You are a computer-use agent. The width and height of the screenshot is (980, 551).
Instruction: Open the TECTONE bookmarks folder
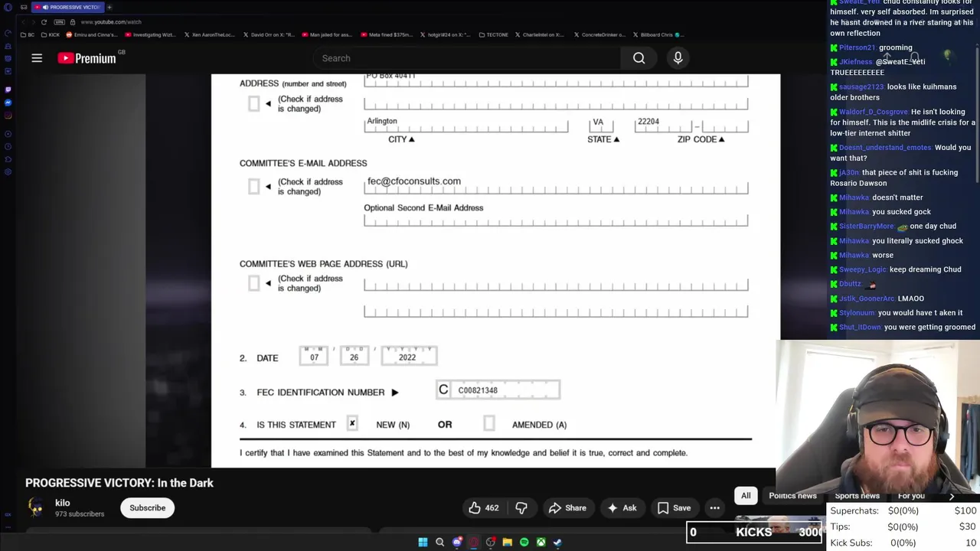493,34
